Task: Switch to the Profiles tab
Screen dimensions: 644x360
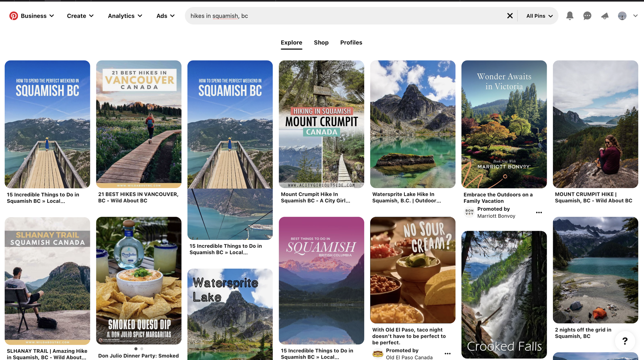Action: (x=351, y=42)
